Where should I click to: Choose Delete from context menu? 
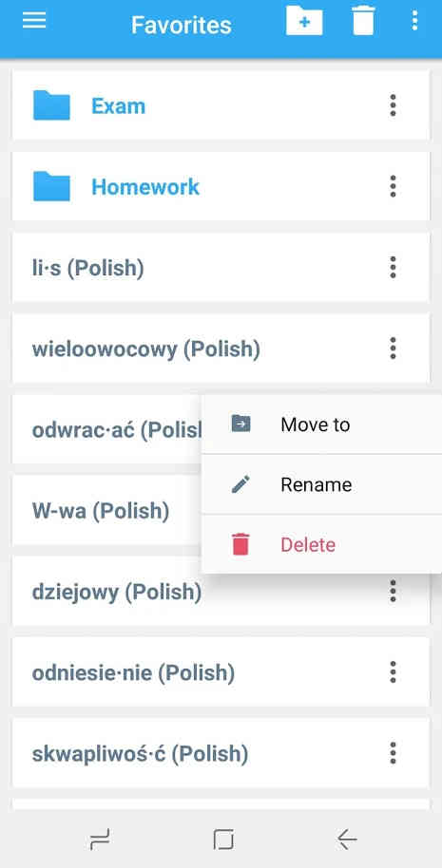click(322, 544)
